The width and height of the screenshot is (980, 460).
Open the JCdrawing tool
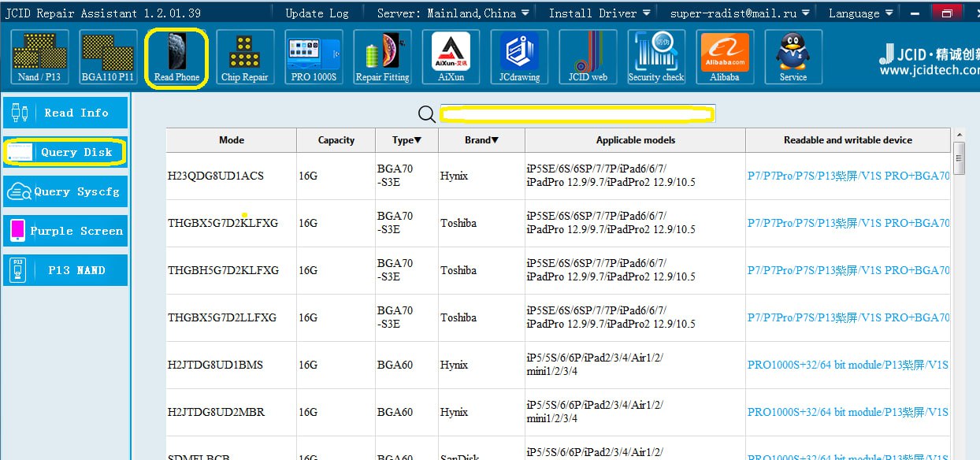pyautogui.click(x=519, y=57)
